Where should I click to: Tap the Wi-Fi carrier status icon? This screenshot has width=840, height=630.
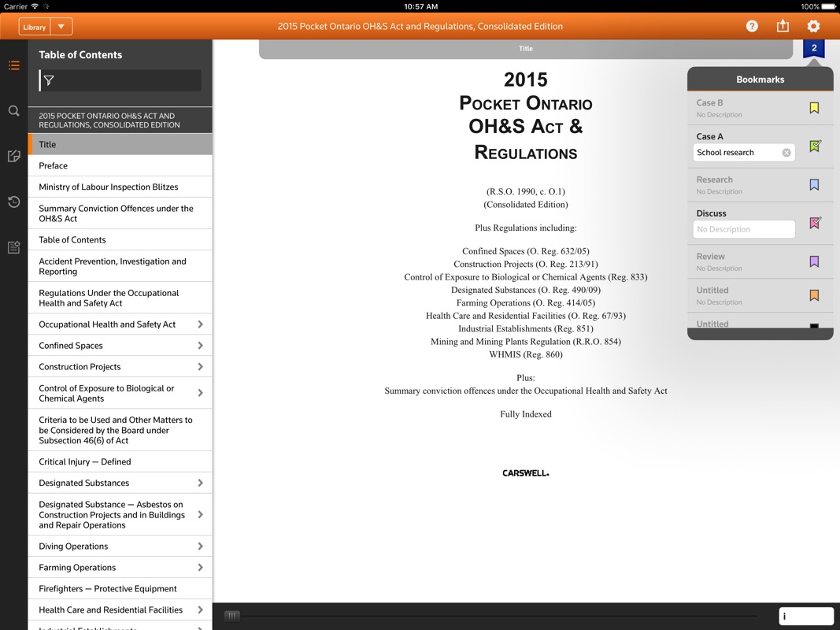[35, 6]
